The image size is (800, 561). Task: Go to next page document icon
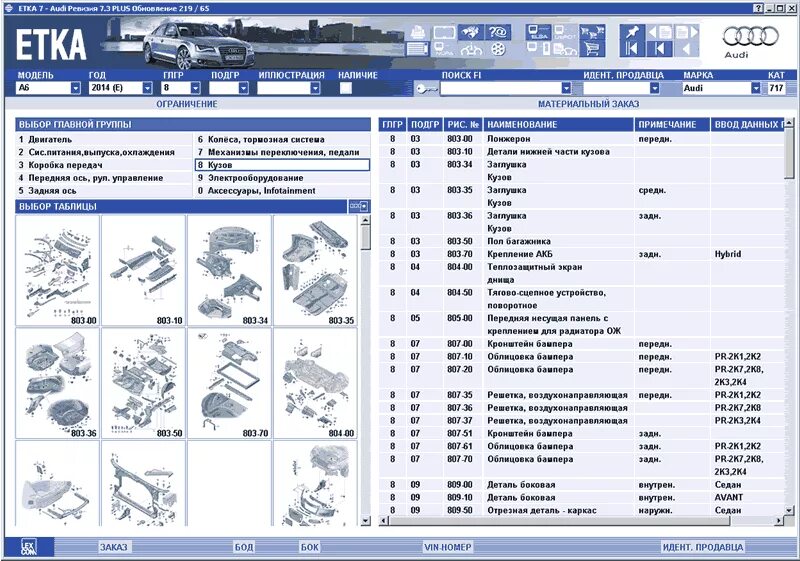[686, 32]
